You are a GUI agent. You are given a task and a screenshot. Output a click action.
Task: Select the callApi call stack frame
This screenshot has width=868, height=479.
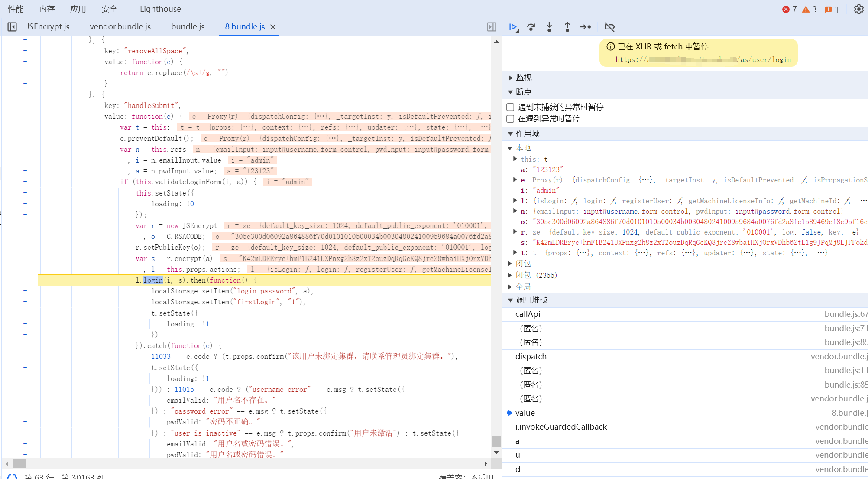[x=528, y=314]
